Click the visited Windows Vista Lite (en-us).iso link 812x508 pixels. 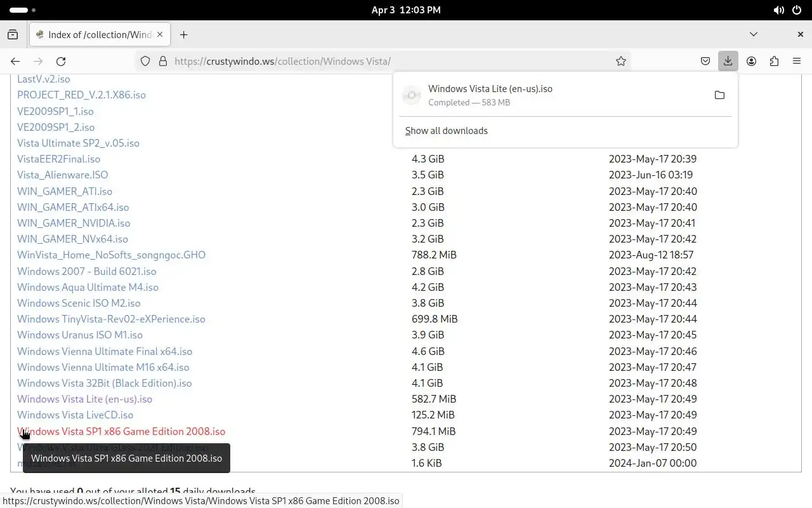pos(84,399)
